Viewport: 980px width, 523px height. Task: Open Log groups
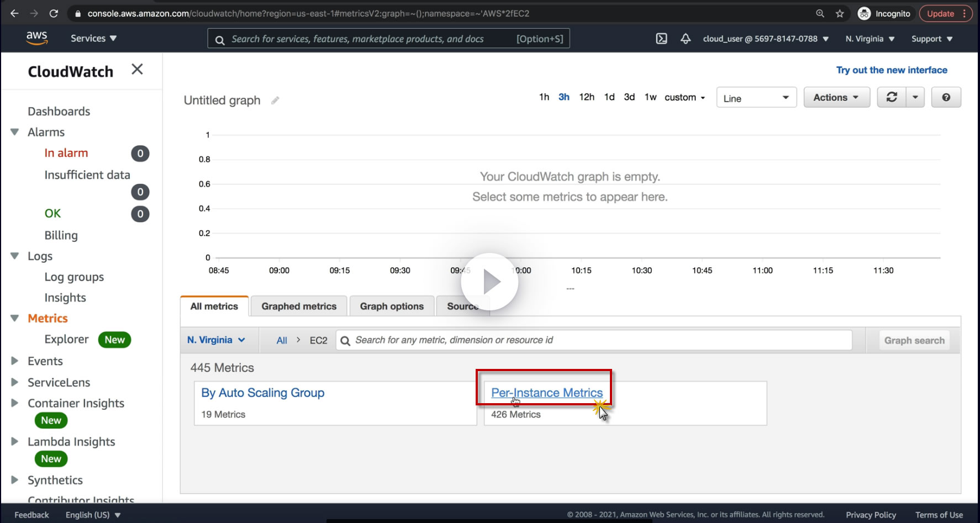[x=74, y=277]
